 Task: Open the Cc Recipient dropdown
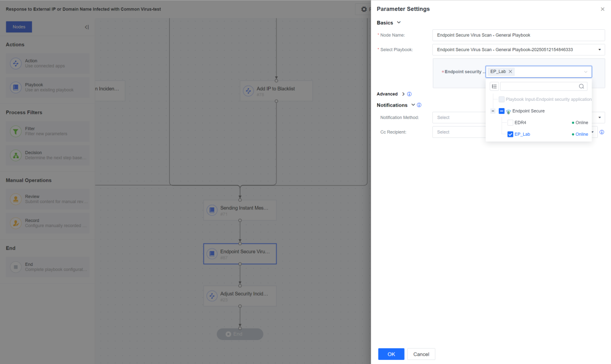[592, 132]
